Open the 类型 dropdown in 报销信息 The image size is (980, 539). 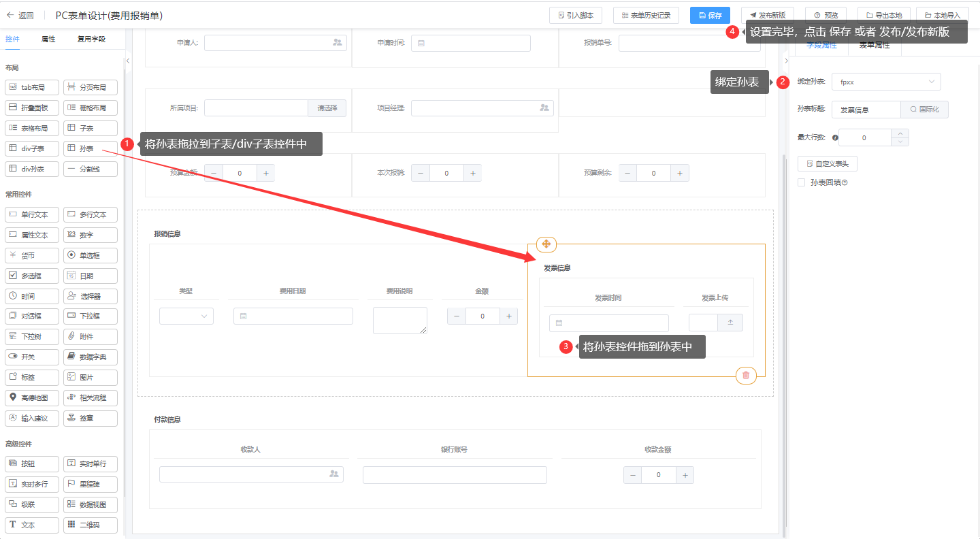click(x=186, y=316)
